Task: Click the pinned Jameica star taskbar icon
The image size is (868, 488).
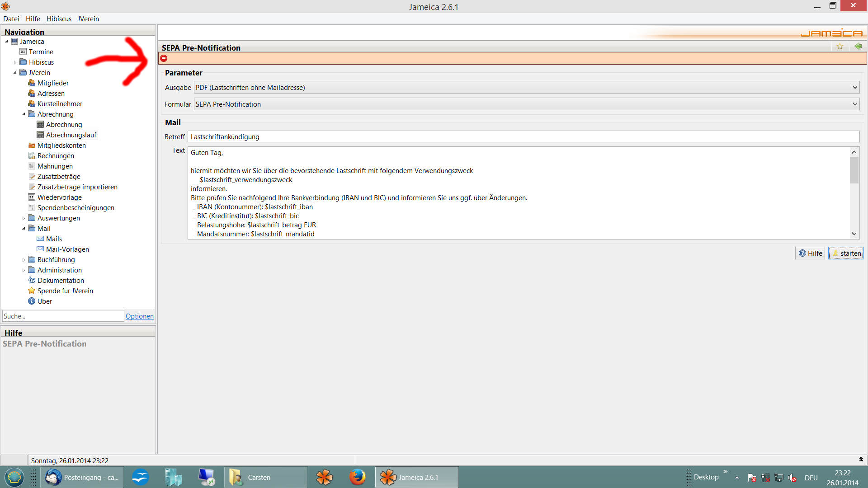Action: (x=324, y=477)
